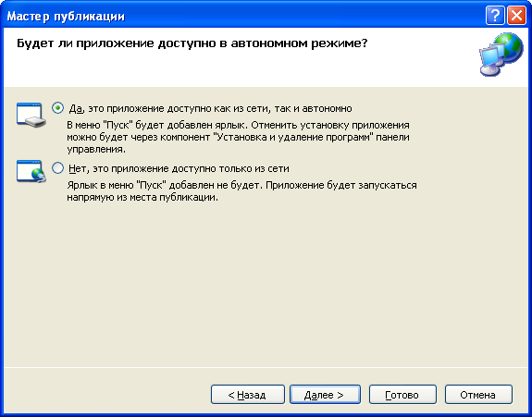The width and height of the screenshot is (532, 417).
Task: Click the window with globe arrow icon
Action: pos(31,172)
